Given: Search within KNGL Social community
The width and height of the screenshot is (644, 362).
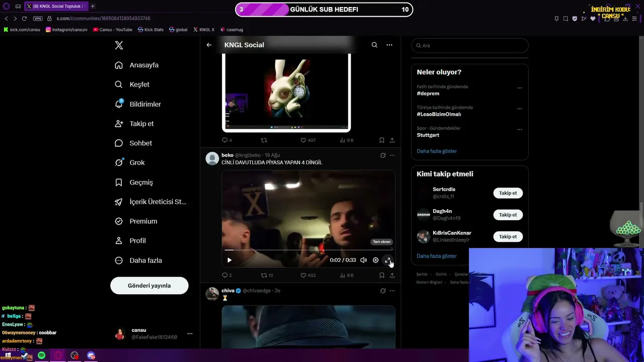Looking at the screenshot, I should pos(374,45).
